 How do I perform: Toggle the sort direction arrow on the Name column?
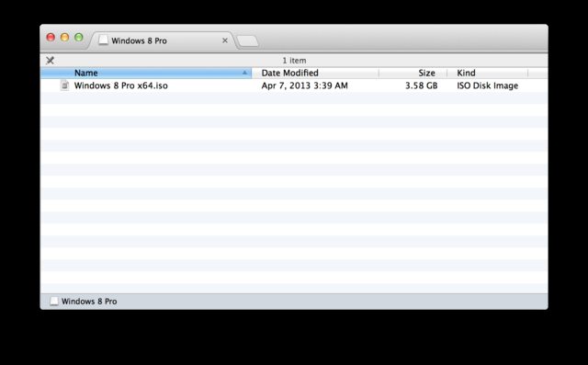244,73
